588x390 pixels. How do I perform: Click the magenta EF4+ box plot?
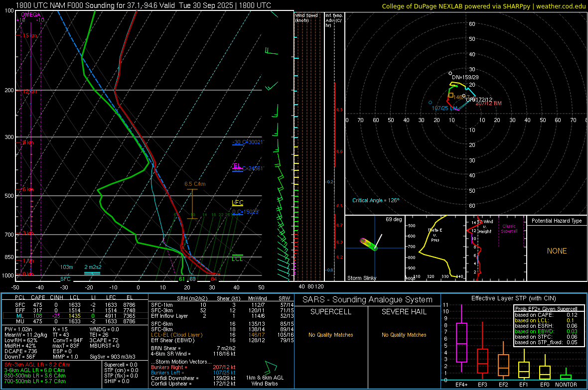tap(461, 338)
